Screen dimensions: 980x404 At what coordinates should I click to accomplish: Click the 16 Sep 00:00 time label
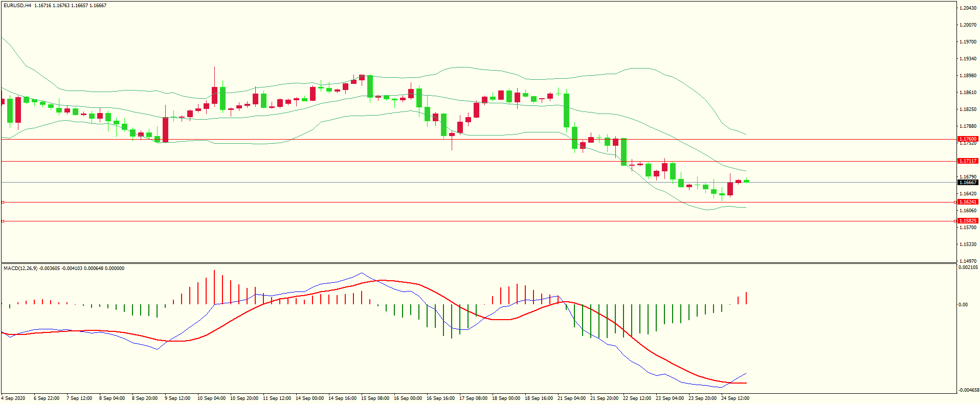pos(408,398)
